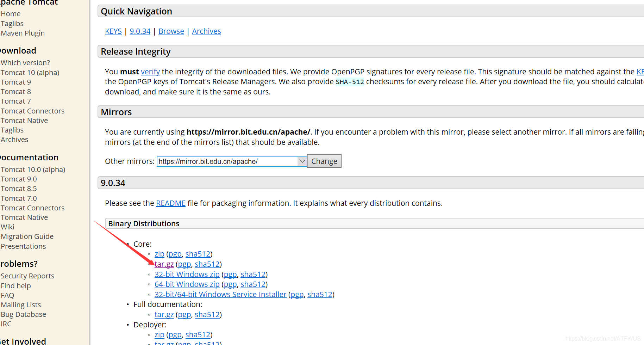
Task: Open sha512 checksum for Core tar.gz
Action: pyautogui.click(x=207, y=264)
